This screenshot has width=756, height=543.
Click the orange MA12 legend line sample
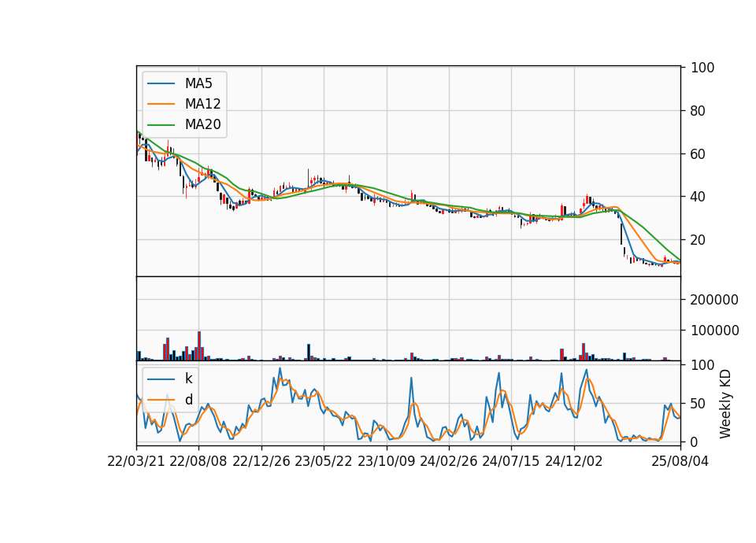pyautogui.click(x=161, y=104)
